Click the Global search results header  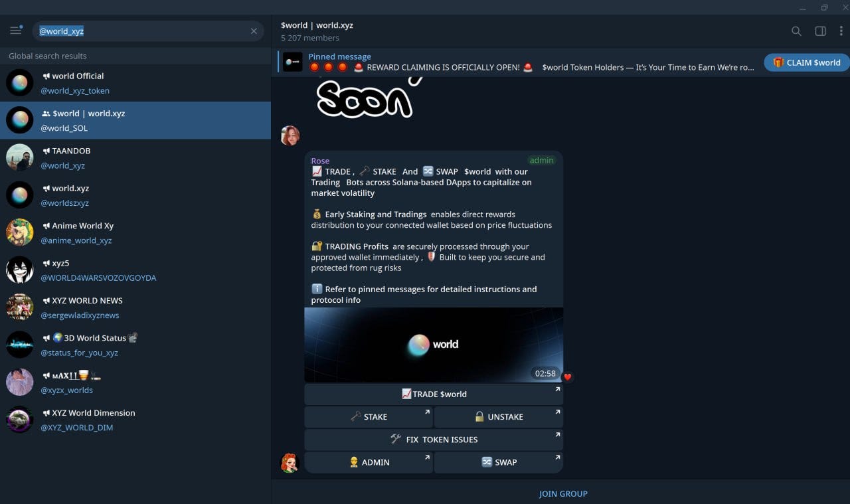[x=48, y=56]
